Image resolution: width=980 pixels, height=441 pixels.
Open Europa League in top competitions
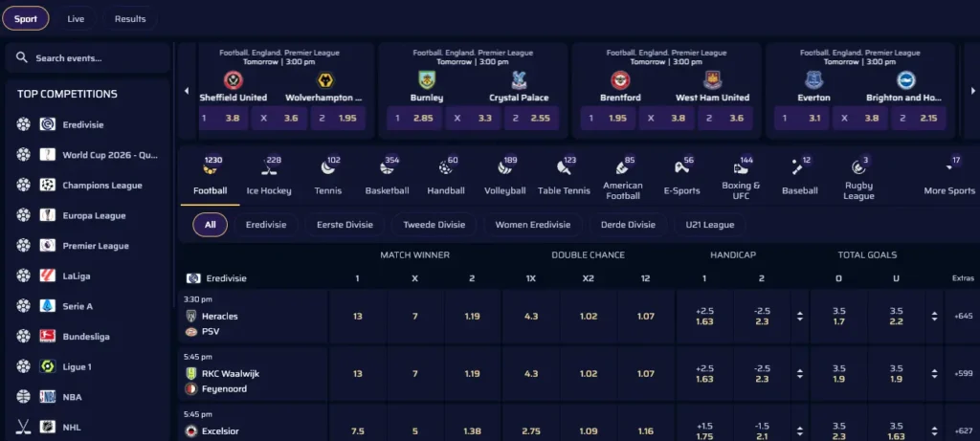(87, 215)
